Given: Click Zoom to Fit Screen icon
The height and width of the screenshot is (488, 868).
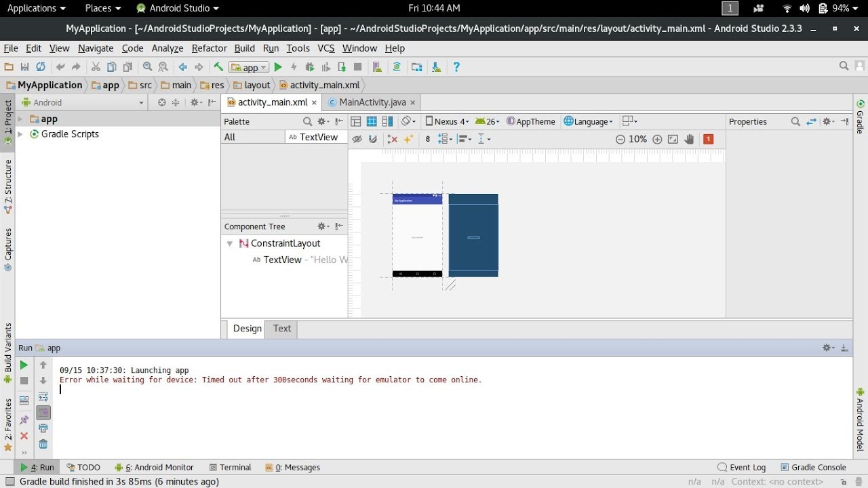Looking at the screenshot, I should click(673, 139).
